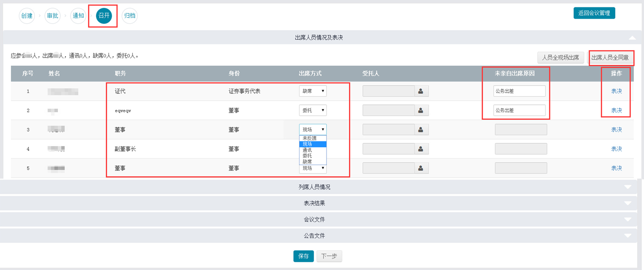
Task: Go to the 通知 workflow step
Action: tap(78, 16)
